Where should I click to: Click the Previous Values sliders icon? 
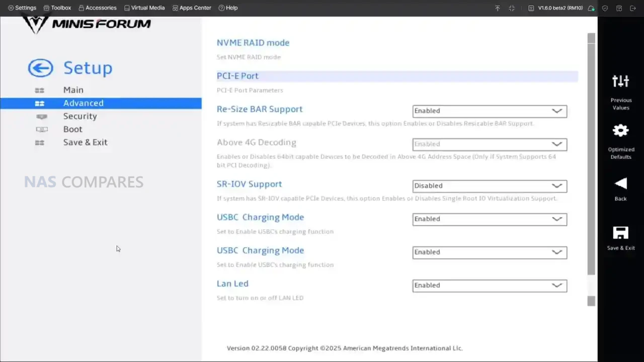(620, 81)
